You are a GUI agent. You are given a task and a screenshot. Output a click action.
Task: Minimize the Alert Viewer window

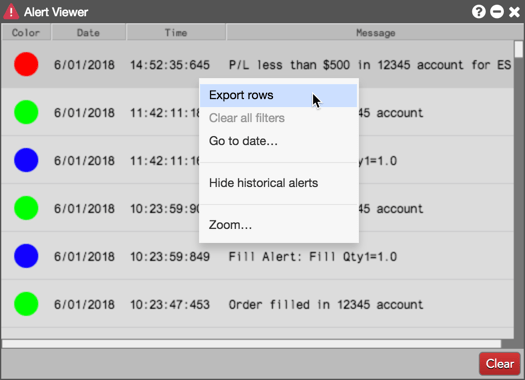[497, 12]
